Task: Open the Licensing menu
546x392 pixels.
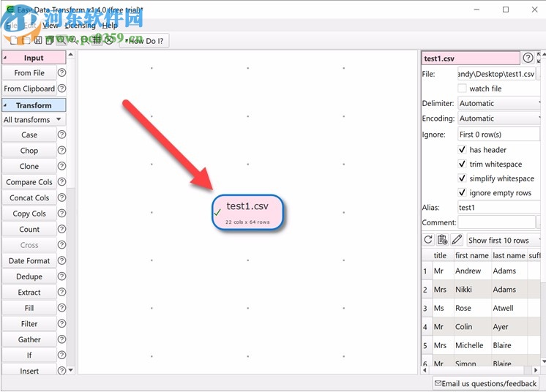Action: point(80,26)
